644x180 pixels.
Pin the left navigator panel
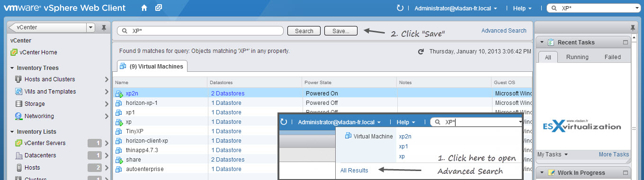pyautogui.click(x=104, y=28)
